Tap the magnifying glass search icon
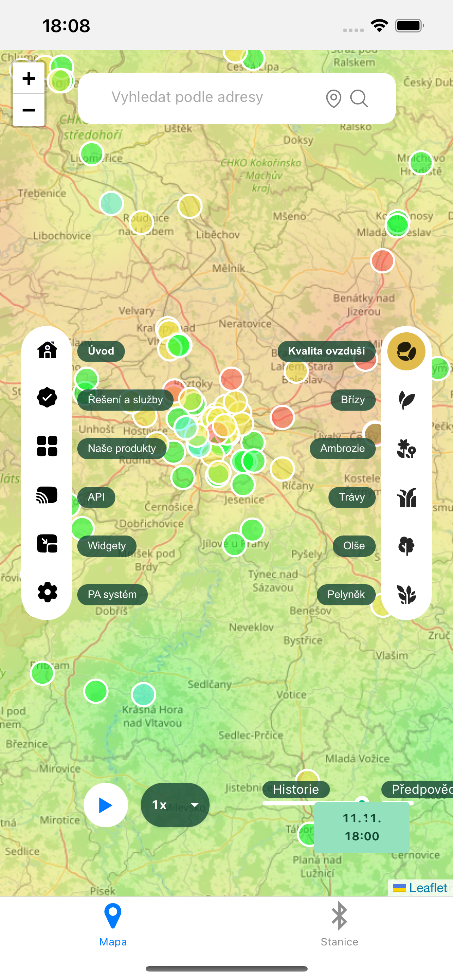The height and width of the screenshot is (980, 453). click(359, 98)
